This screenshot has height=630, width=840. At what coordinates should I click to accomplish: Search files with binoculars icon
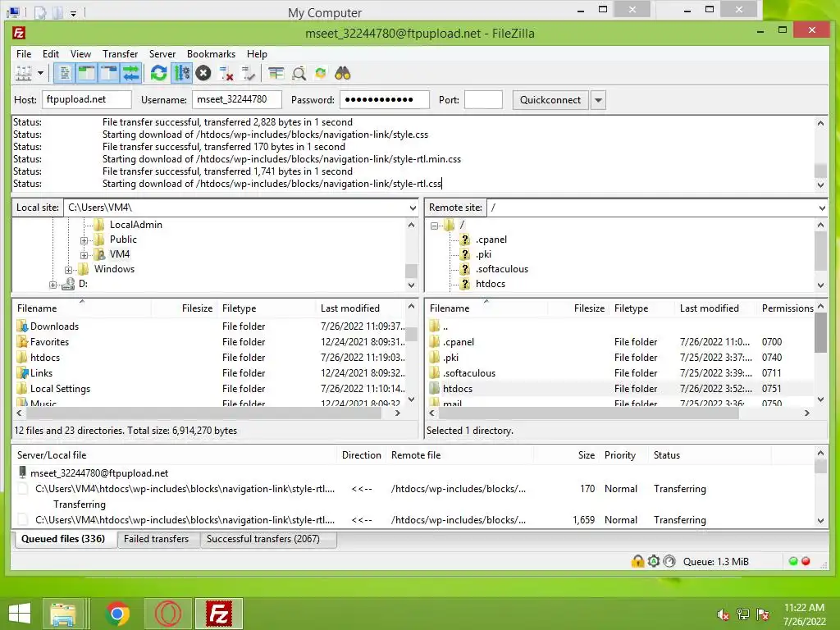point(343,73)
